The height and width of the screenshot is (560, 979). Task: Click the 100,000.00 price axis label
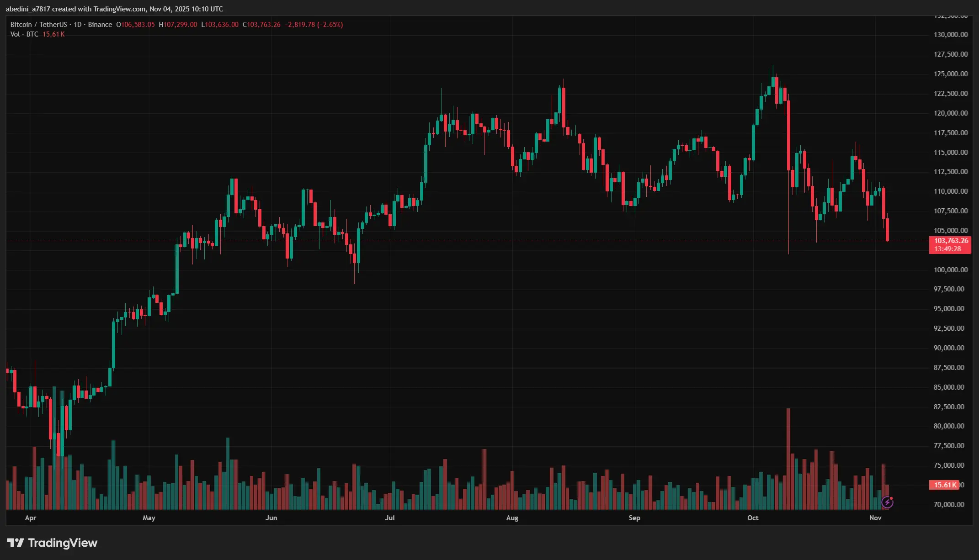(950, 269)
